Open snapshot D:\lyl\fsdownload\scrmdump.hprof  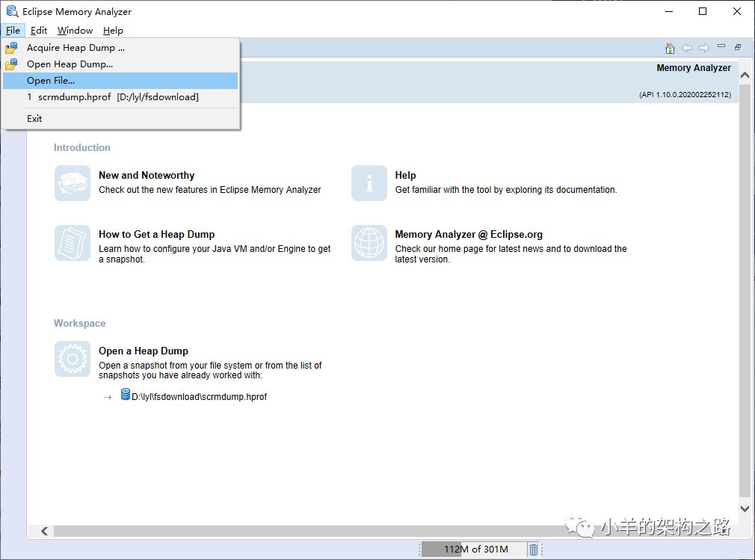coord(199,397)
